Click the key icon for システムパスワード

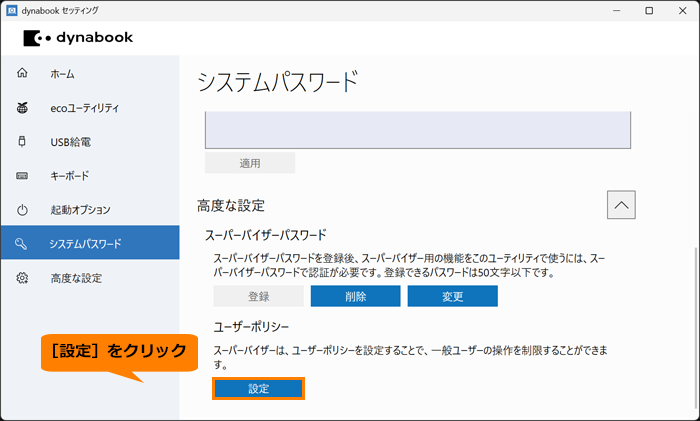(x=21, y=244)
